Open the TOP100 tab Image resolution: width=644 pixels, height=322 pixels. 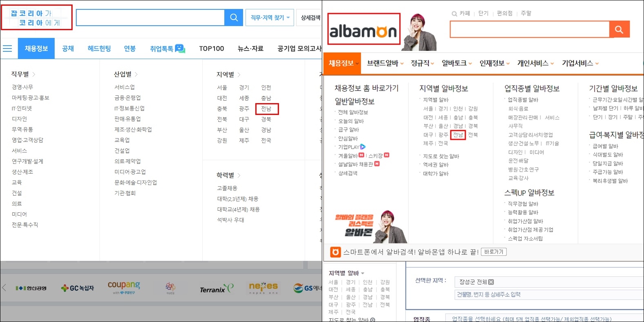tap(211, 49)
